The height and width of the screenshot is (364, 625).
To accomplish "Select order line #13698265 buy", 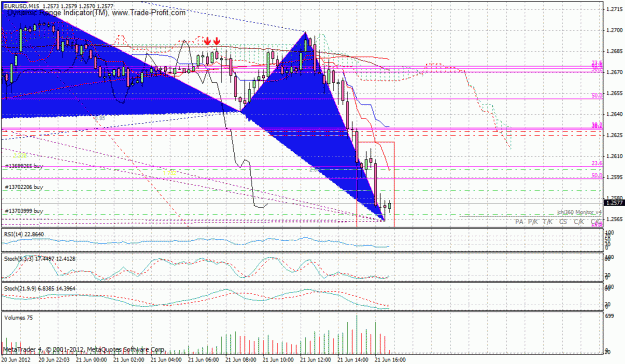I will [24, 166].
